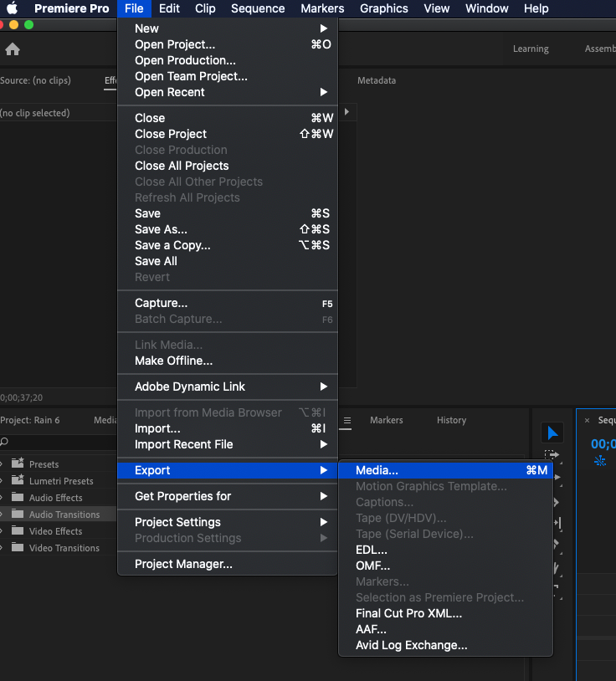
Task: Click the Lumetri Presets folder icon
Action: pyautogui.click(x=17, y=481)
